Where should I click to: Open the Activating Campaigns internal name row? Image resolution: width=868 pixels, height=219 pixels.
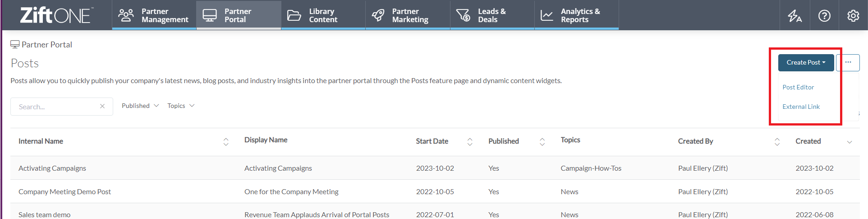tap(52, 168)
